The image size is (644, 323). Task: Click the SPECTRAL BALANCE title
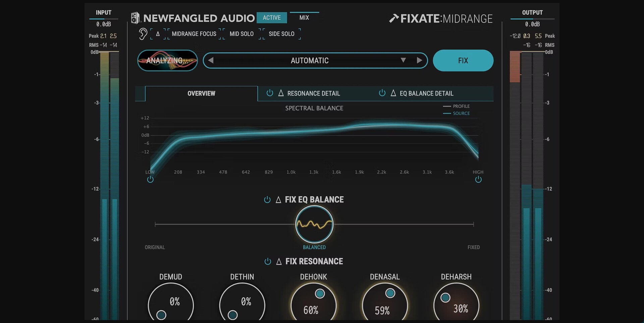click(314, 108)
